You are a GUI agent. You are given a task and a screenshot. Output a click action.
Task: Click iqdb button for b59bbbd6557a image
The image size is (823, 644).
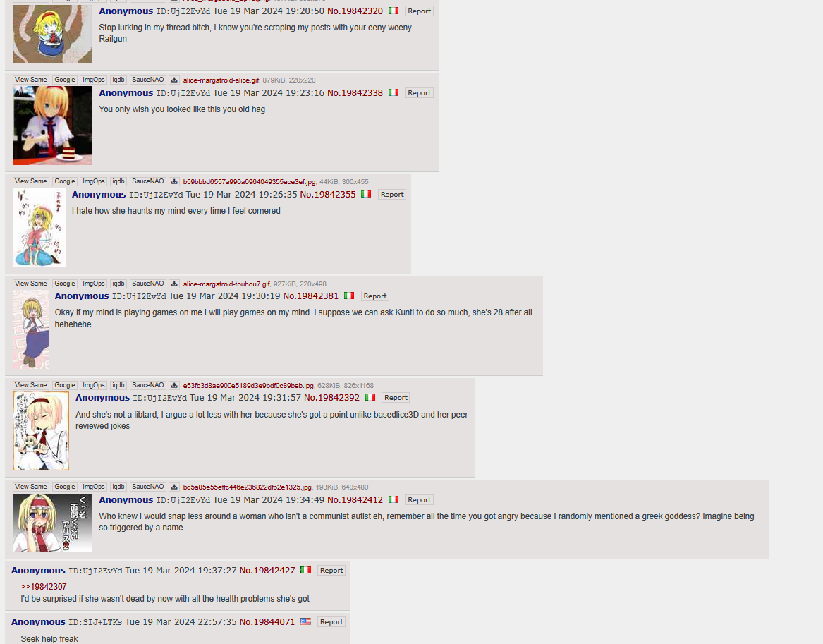tap(118, 181)
